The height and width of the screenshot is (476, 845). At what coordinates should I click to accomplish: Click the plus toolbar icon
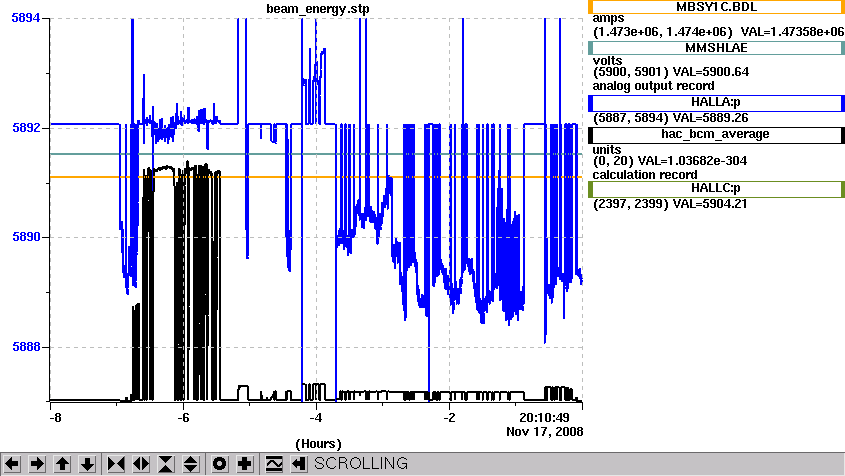[245, 464]
